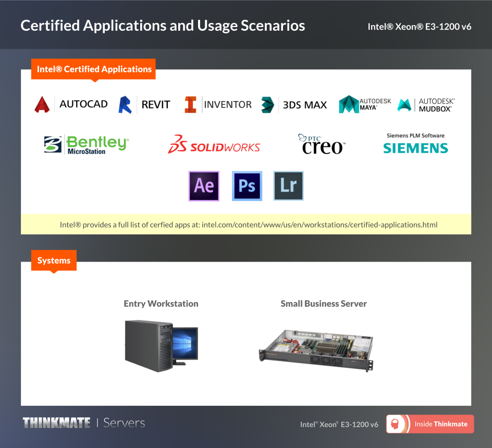
Task: Click the Autodesk Maya M logo icon
Action: click(x=349, y=104)
